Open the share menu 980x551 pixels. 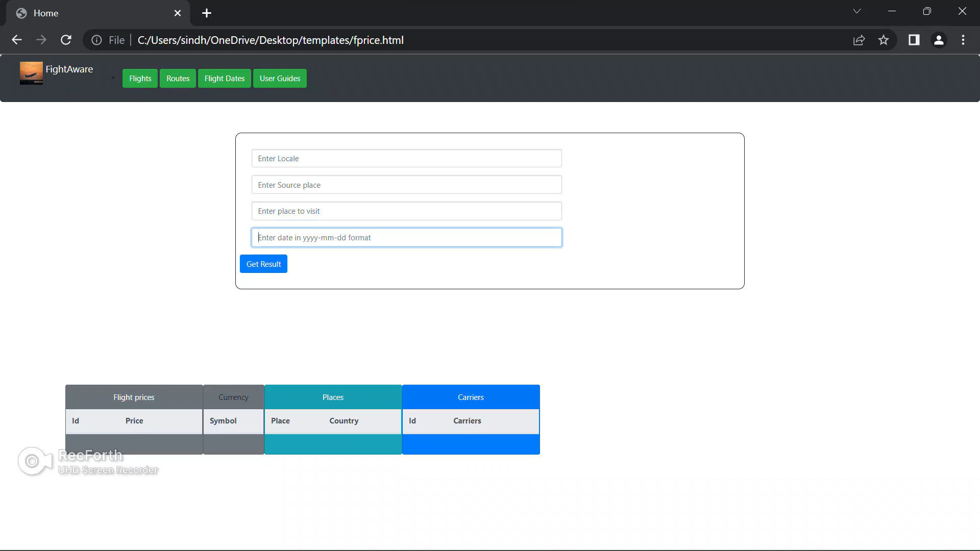coord(860,40)
